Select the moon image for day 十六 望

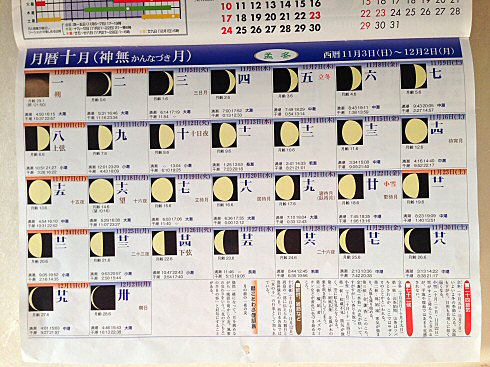tap(101, 191)
